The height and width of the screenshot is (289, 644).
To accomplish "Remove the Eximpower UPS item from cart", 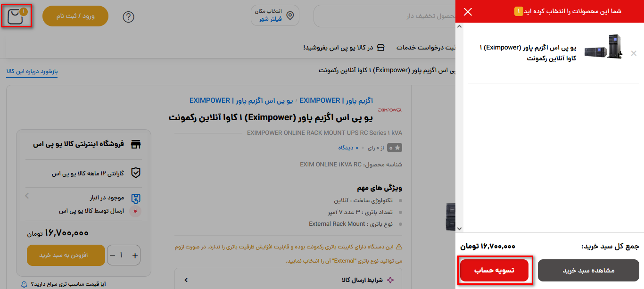I will (x=634, y=53).
